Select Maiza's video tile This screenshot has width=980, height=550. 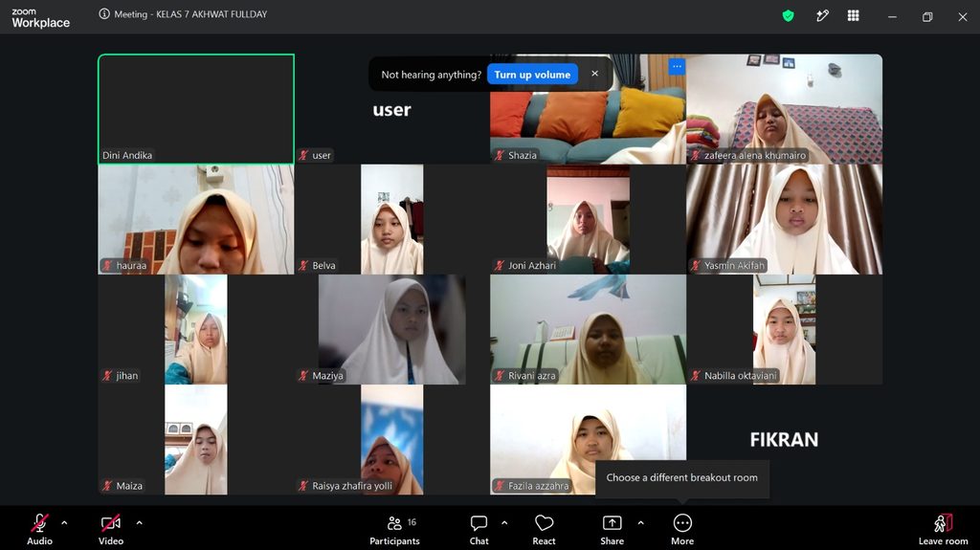[x=195, y=439]
